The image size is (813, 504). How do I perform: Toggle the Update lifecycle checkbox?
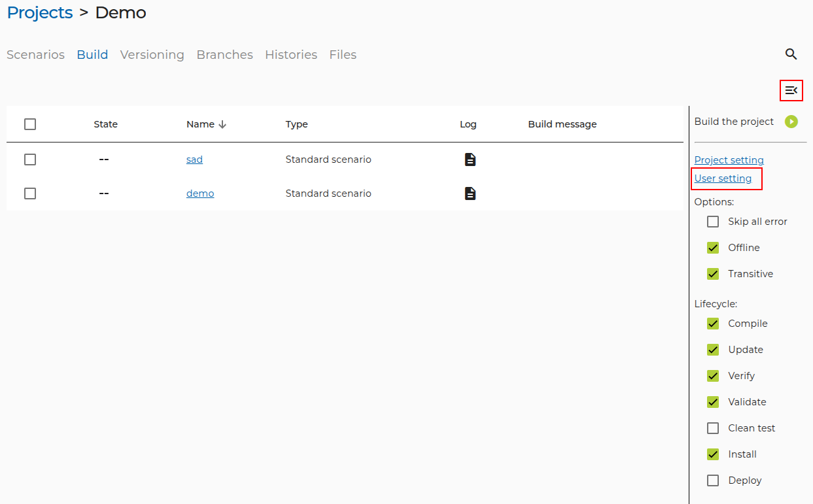point(713,350)
